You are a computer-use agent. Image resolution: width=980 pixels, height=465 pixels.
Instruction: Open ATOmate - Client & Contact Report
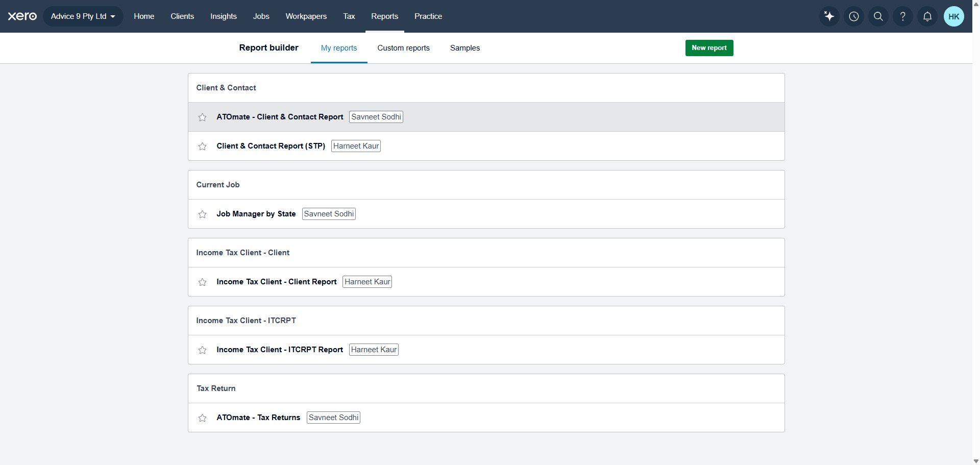[x=280, y=117]
